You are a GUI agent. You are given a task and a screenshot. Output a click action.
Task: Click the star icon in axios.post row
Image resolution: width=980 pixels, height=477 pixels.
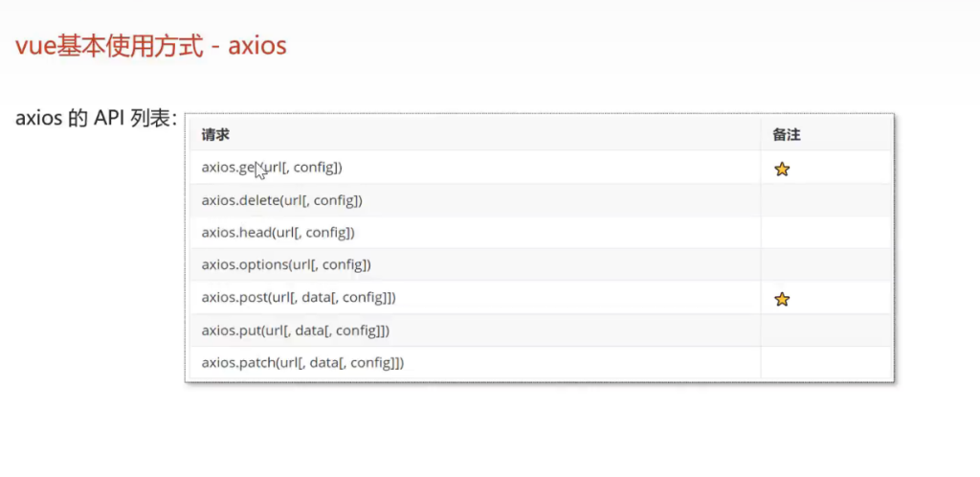pyautogui.click(x=782, y=299)
